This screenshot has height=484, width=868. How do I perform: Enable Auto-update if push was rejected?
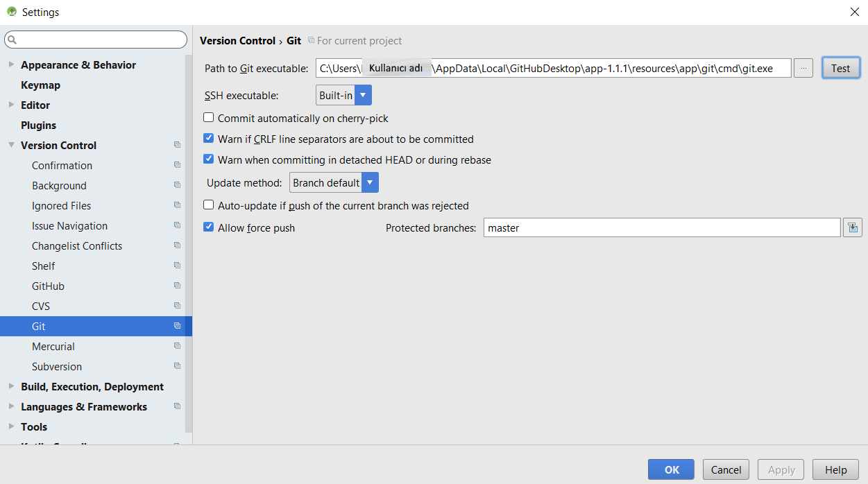(x=208, y=205)
